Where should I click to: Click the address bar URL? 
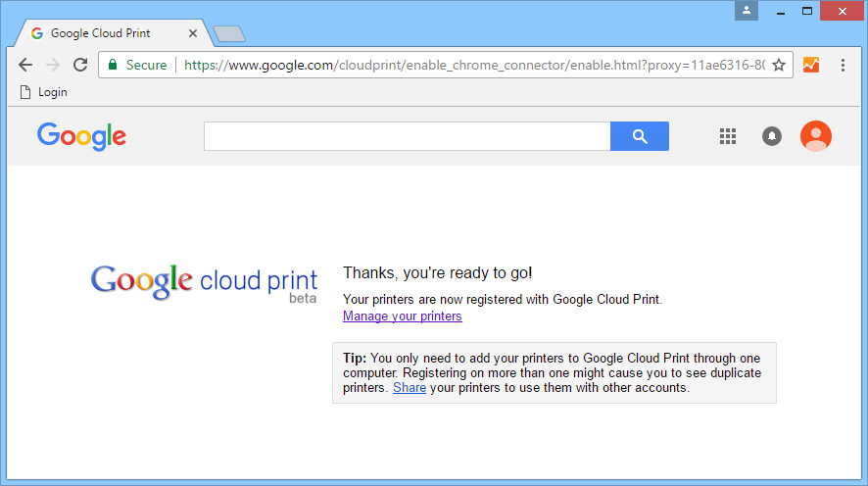(470, 65)
